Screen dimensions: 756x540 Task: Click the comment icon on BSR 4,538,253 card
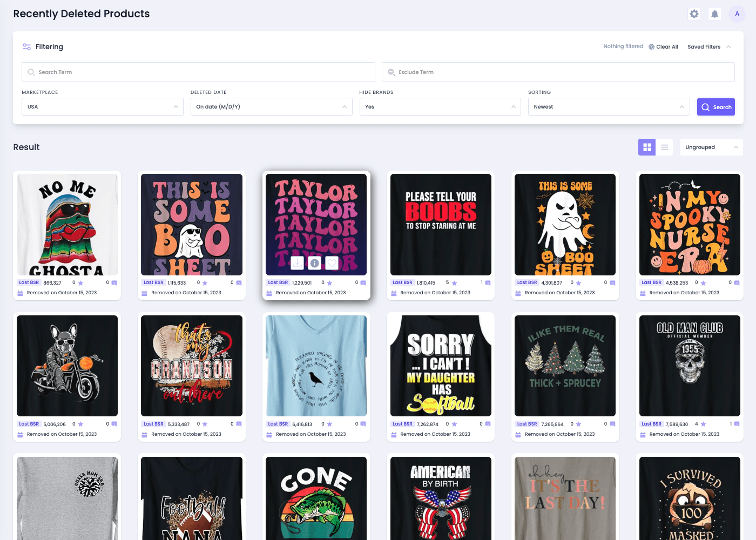tap(737, 283)
